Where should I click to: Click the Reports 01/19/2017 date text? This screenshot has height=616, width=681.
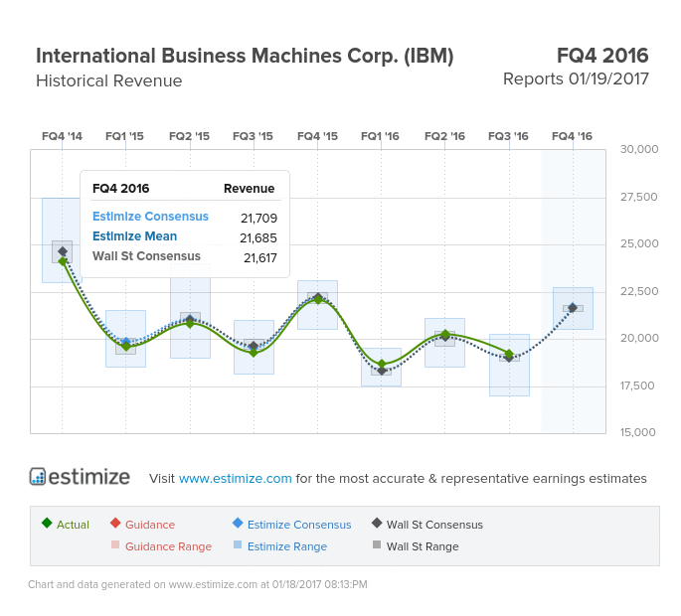coord(576,79)
